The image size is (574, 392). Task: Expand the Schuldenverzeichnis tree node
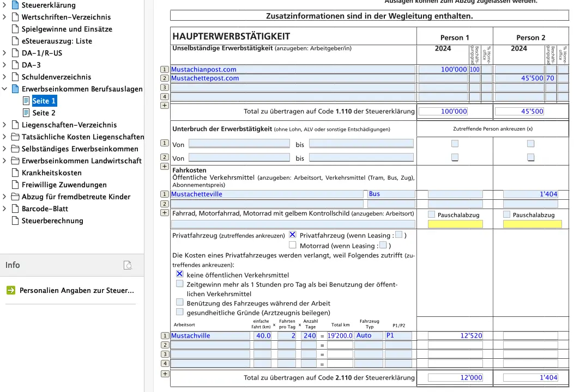tap(5, 77)
